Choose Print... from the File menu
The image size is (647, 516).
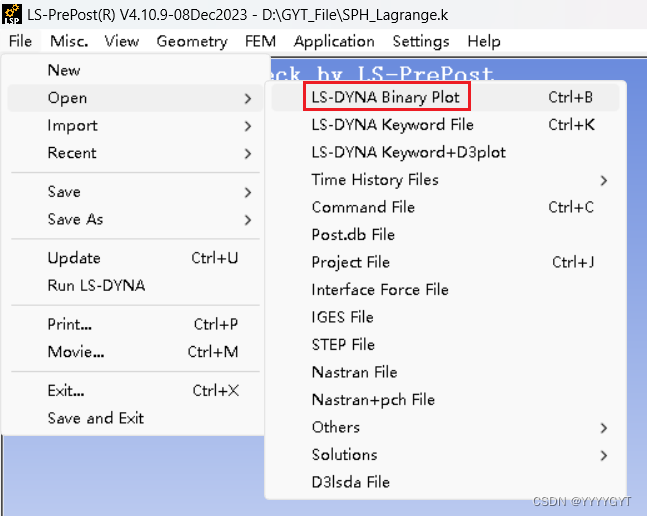[135, 324]
